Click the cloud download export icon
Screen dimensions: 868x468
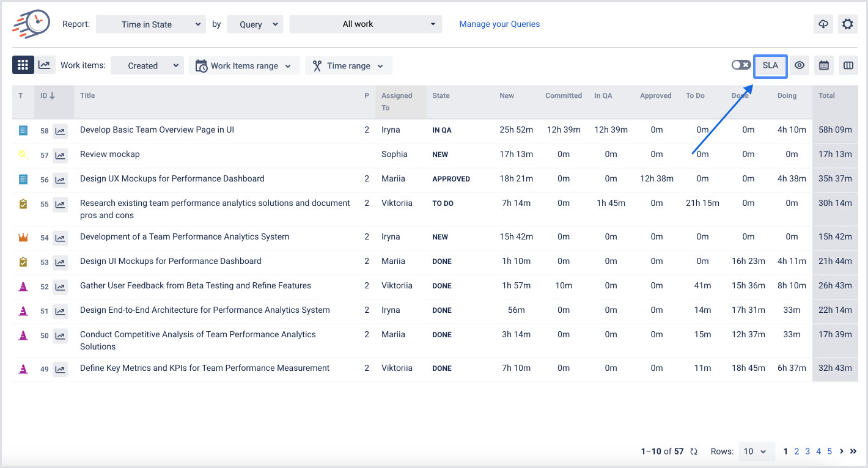click(823, 24)
